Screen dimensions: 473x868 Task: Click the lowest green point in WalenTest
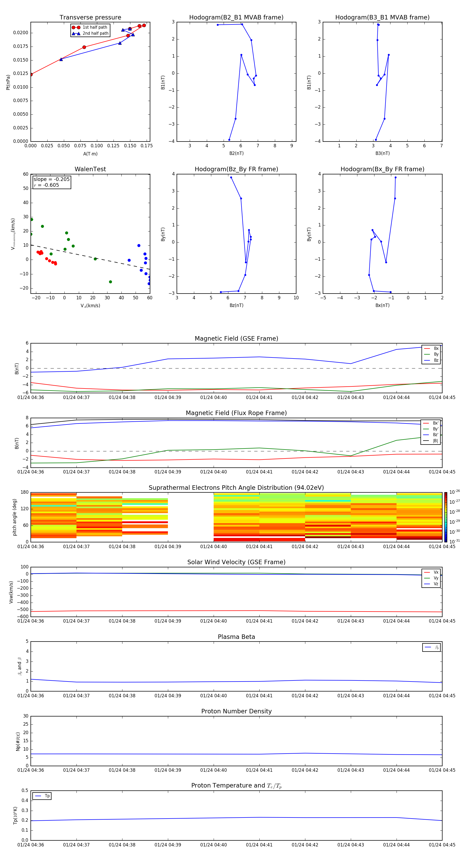pyautogui.click(x=110, y=282)
